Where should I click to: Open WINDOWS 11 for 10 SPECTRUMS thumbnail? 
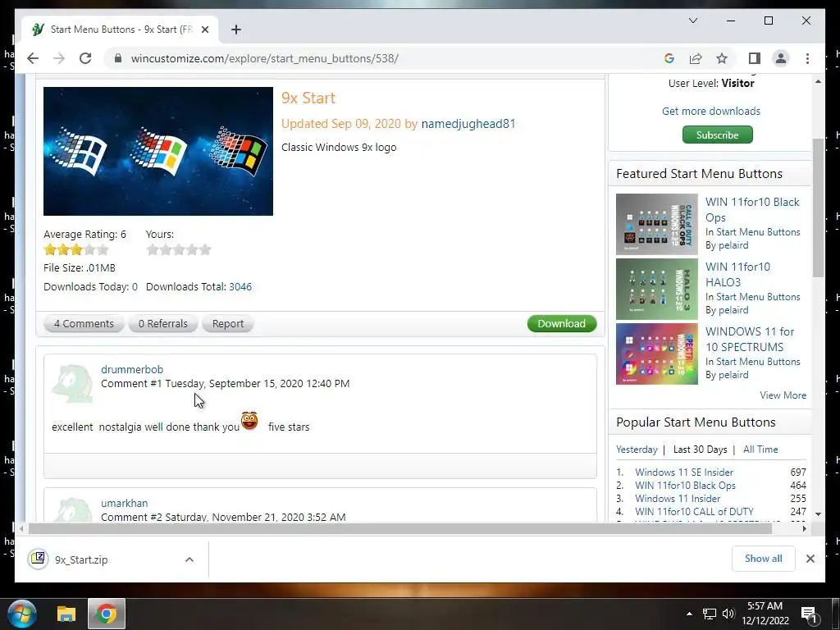pyautogui.click(x=657, y=354)
